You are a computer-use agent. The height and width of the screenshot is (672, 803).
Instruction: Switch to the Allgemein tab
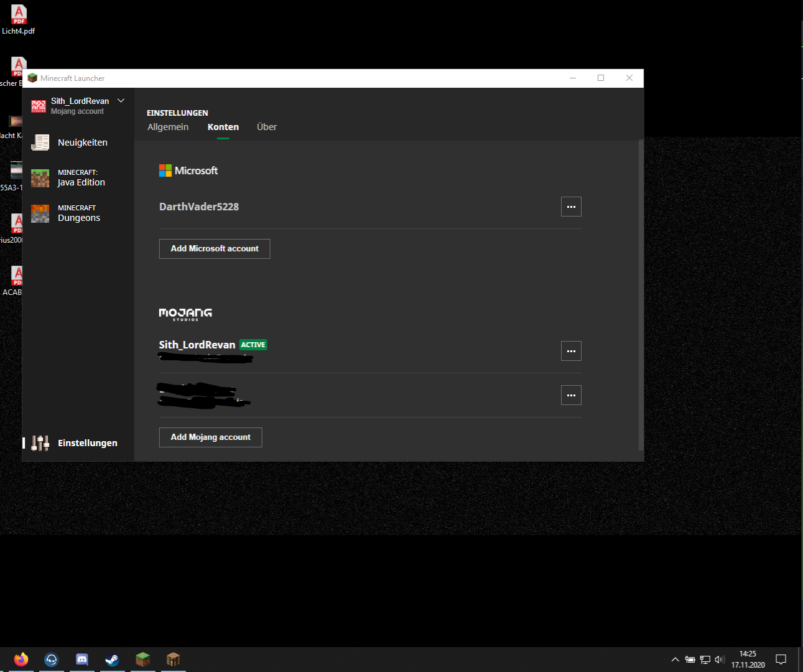(x=168, y=127)
